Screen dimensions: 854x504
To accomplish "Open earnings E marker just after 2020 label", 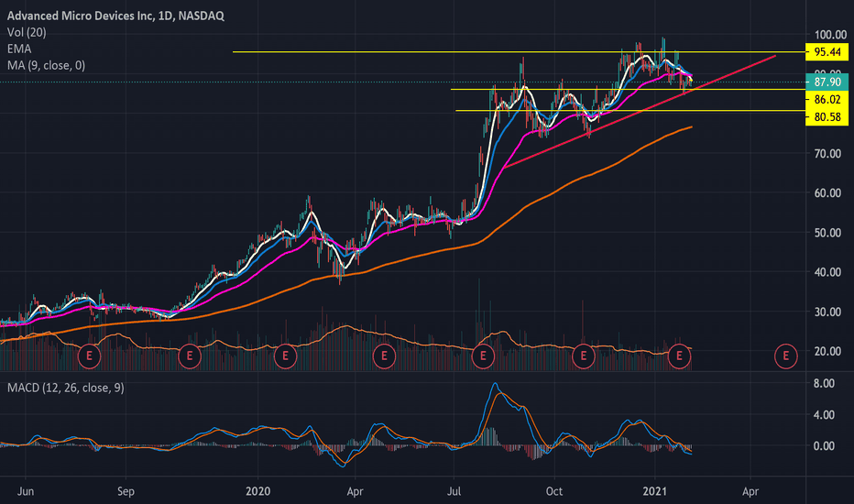I will pyautogui.click(x=285, y=356).
